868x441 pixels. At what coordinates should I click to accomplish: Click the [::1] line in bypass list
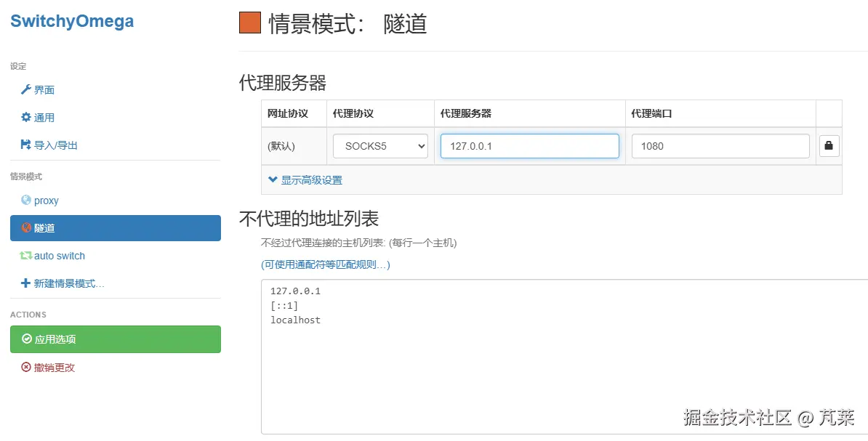[x=284, y=305]
